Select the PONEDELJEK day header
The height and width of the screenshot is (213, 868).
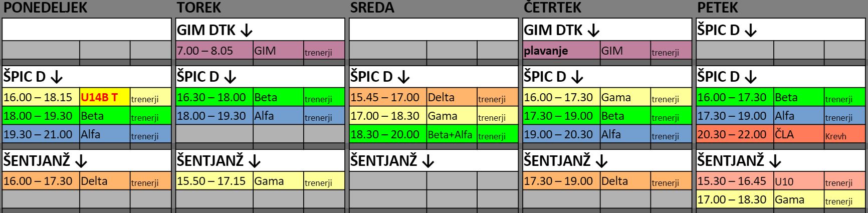pyautogui.click(x=45, y=8)
